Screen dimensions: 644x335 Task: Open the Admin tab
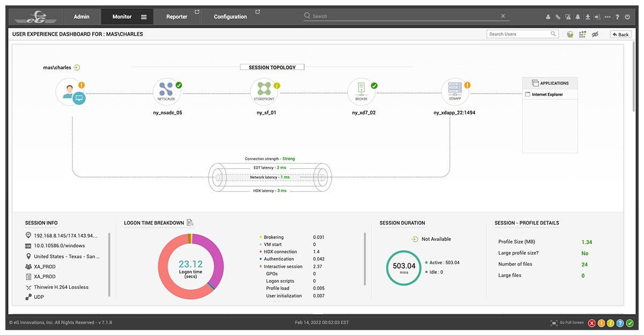(82, 17)
